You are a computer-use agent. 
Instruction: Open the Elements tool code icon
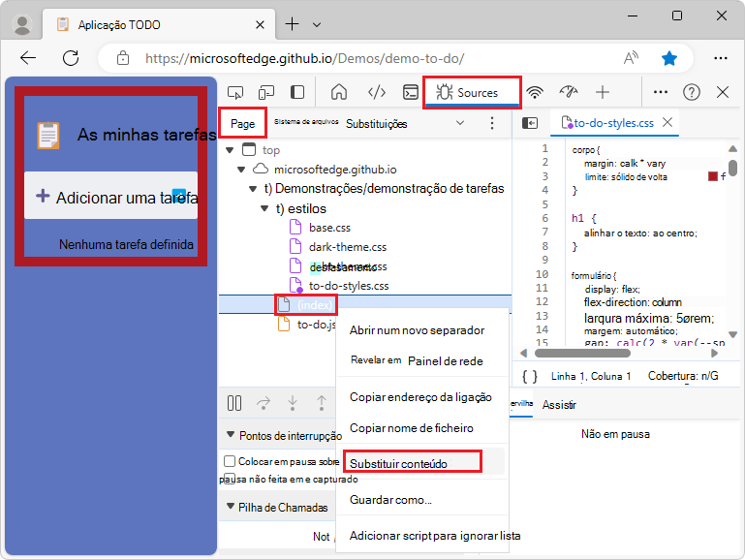(377, 92)
